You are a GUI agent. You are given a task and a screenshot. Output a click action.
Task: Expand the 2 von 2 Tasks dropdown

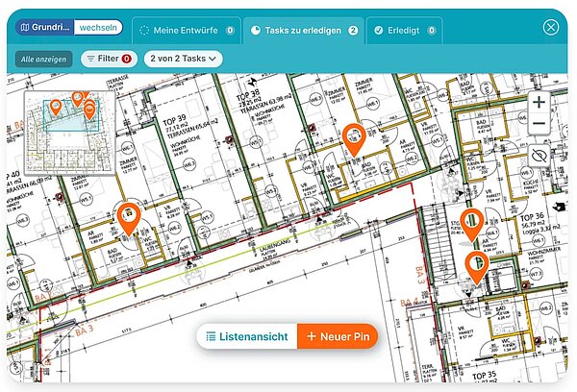pyautogui.click(x=183, y=59)
